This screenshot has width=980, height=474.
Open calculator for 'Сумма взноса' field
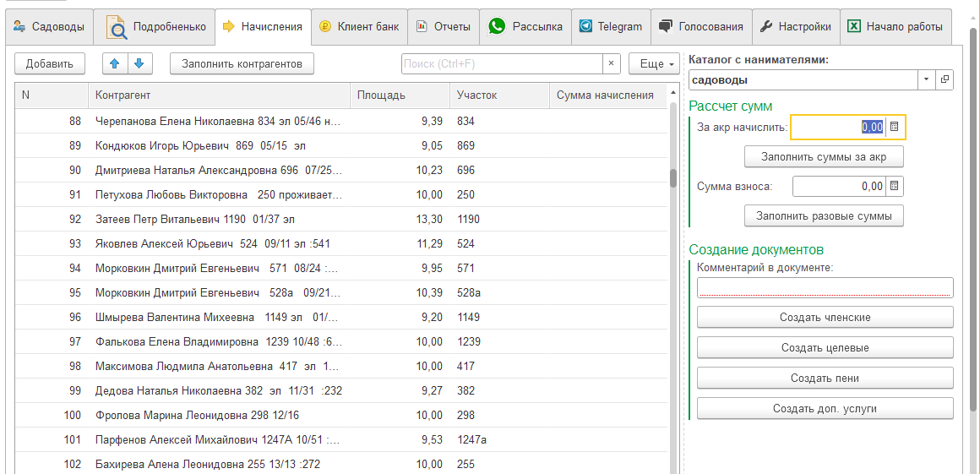(x=895, y=186)
